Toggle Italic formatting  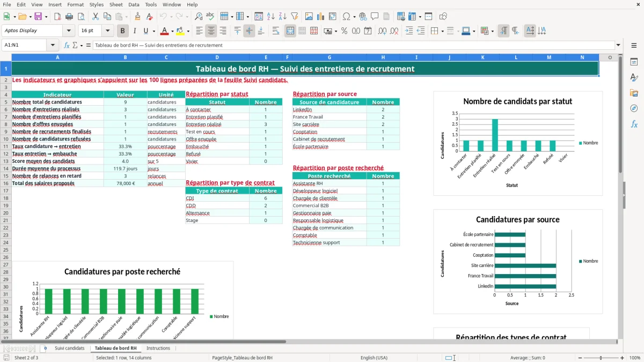tap(134, 31)
